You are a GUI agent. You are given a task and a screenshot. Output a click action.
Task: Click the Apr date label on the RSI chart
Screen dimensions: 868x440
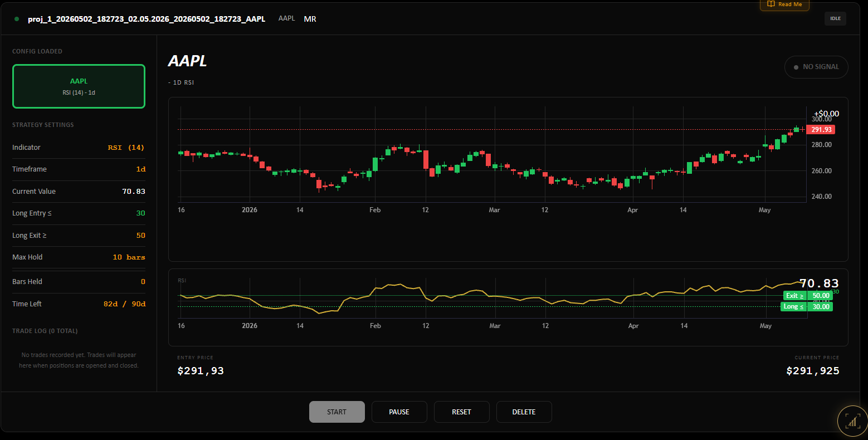(x=633, y=326)
